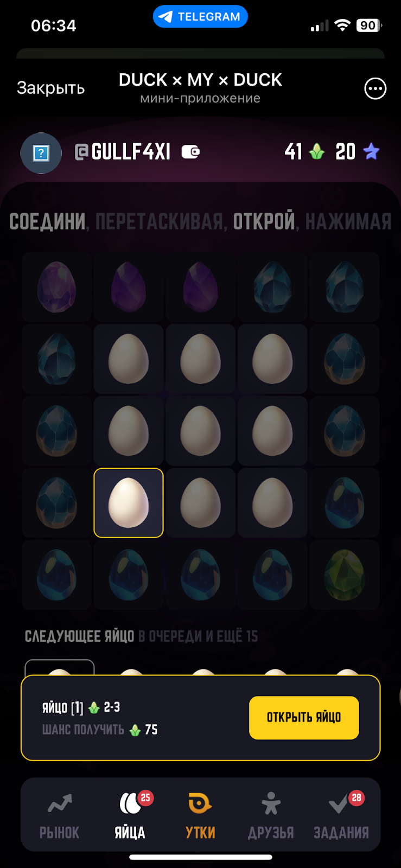Select the first queued next egg

coord(60,668)
